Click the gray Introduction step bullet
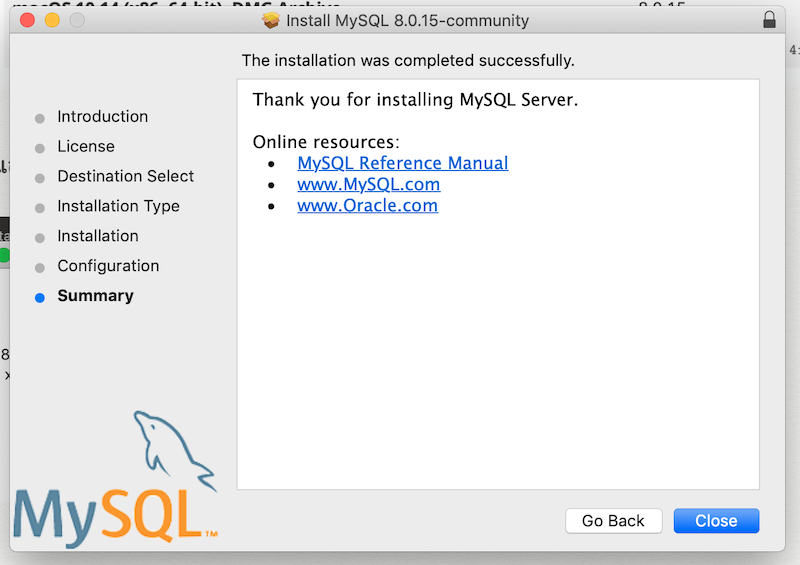The height and width of the screenshot is (565, 800). pos(40,118)
